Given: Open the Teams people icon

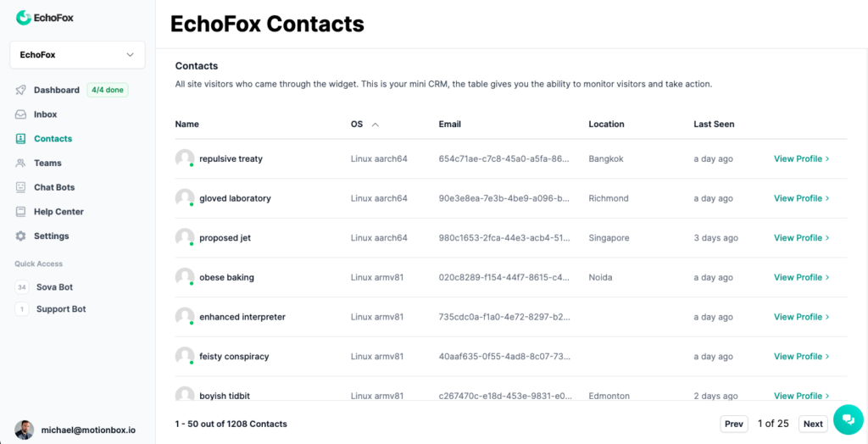Looking at the screenshot, I should pyautogui.click(x=20, y=163).
